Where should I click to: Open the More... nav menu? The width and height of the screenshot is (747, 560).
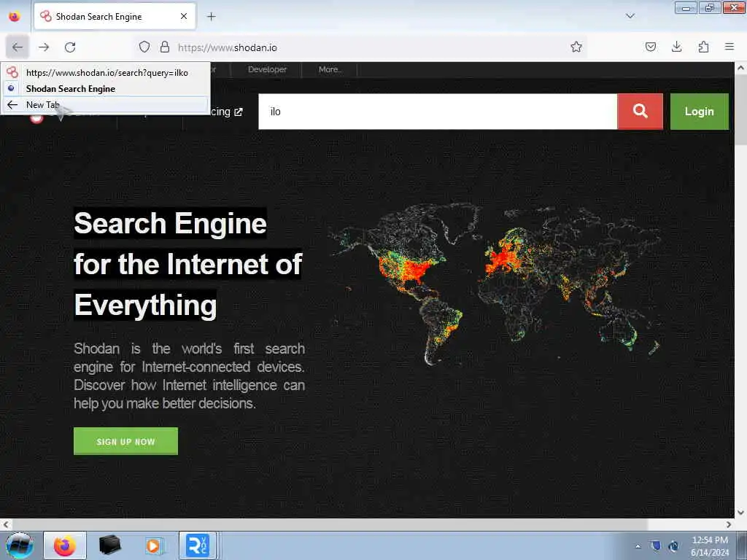[330, 69]
